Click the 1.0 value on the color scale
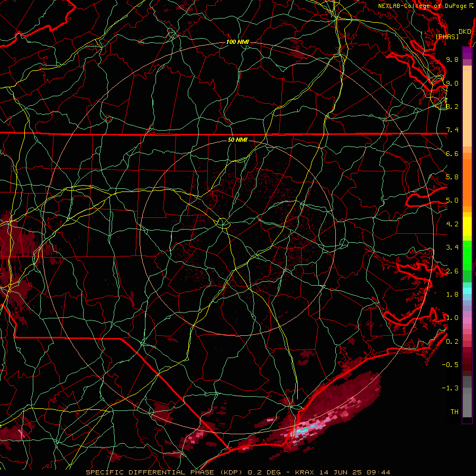This screenshot has height=476, width=476. 452,318
